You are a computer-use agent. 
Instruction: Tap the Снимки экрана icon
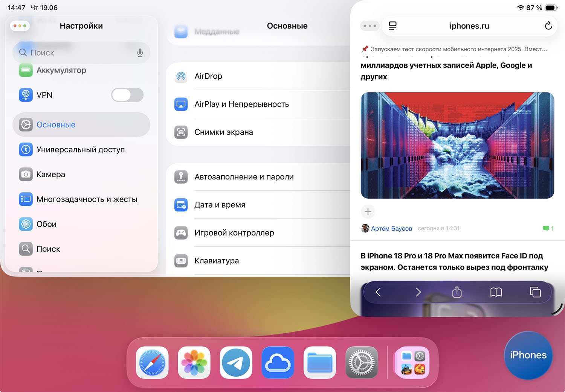tap(181, 132)
